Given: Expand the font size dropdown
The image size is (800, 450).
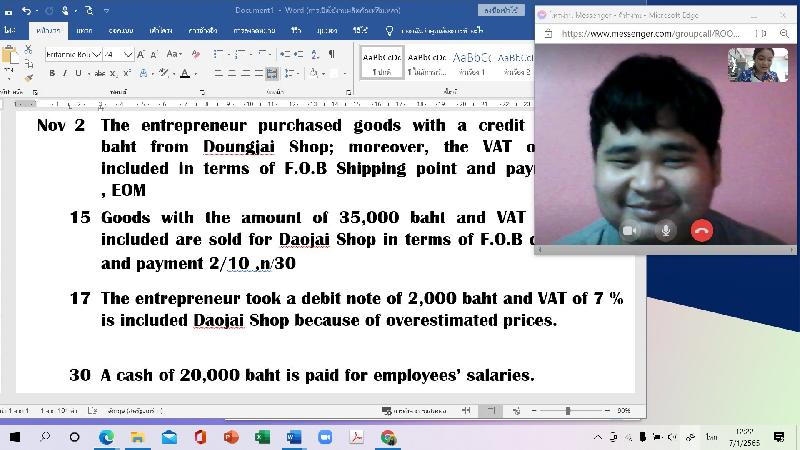Looking at the screenshot, I should coord(129,54).
